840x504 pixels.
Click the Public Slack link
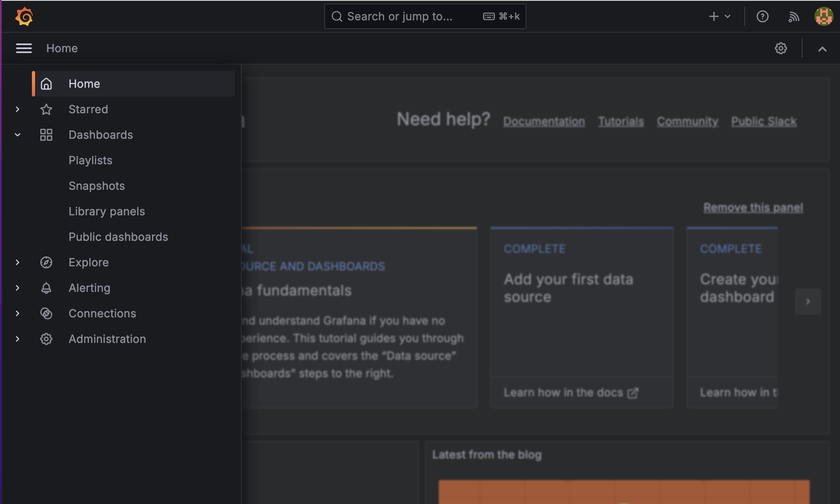coord(764,121)
